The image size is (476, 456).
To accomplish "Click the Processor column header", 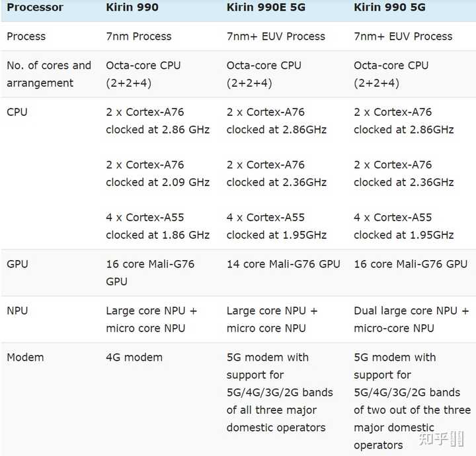I will click(35, 8).
